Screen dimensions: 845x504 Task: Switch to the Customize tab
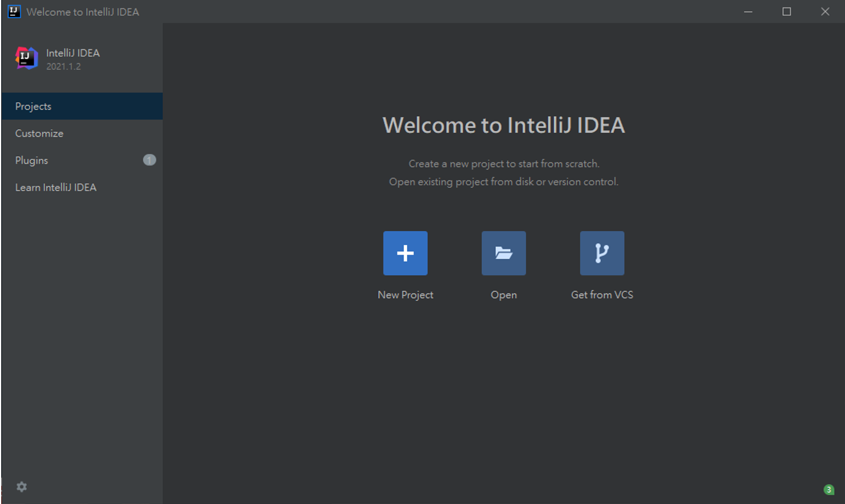click(39, 134)
